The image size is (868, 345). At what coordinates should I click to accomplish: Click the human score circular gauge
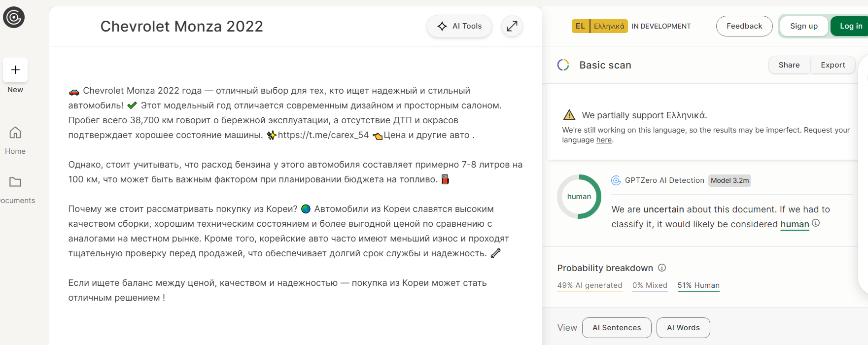click(579, 197)
